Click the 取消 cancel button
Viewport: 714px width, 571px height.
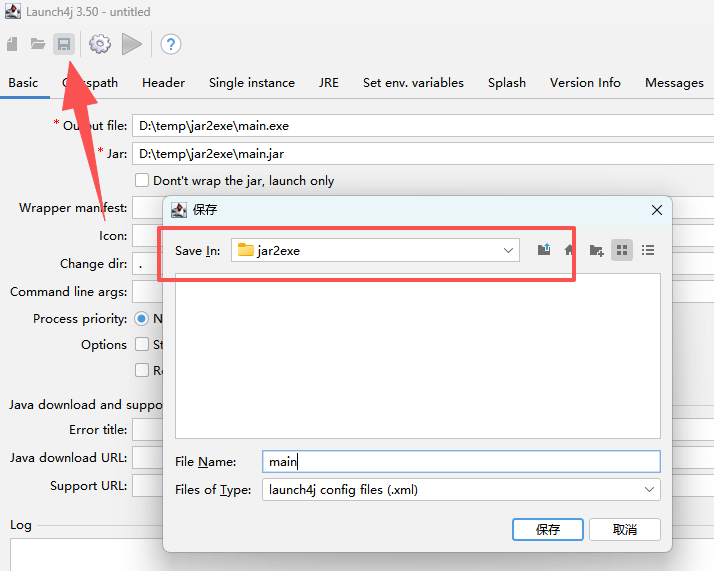[x=625, y=530]
